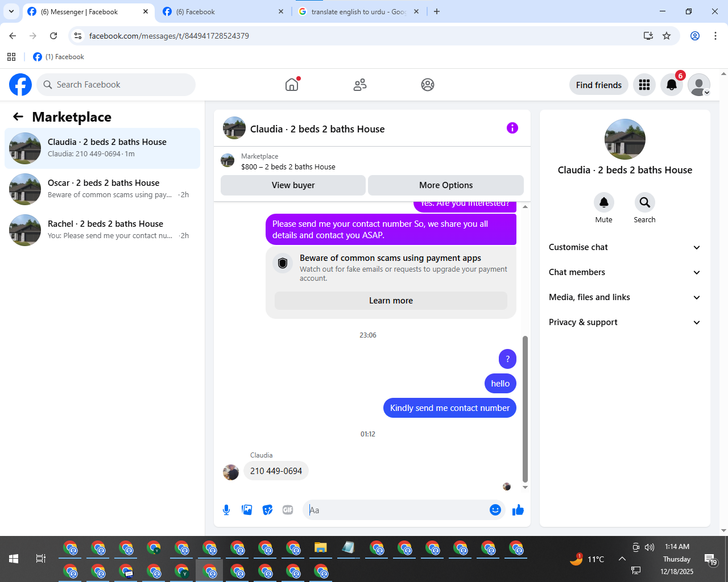Click the More Options button
728x582 pixels.
(446, 185)
